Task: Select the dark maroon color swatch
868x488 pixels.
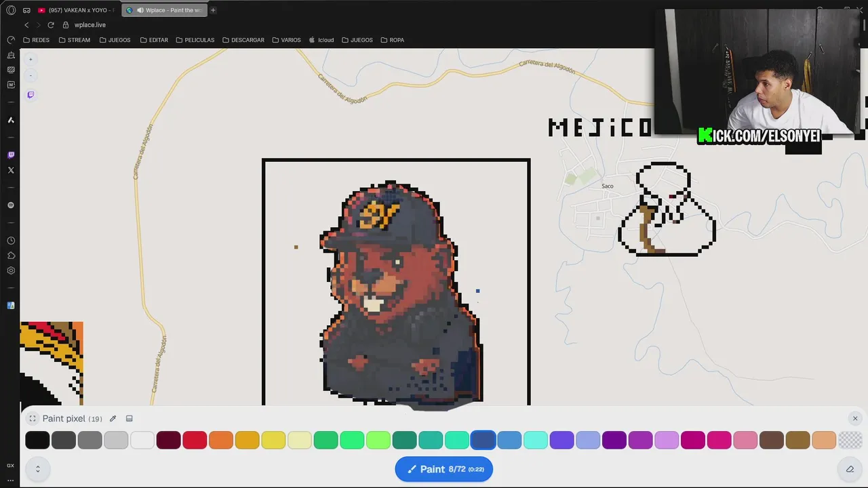Action: [168, 441]
